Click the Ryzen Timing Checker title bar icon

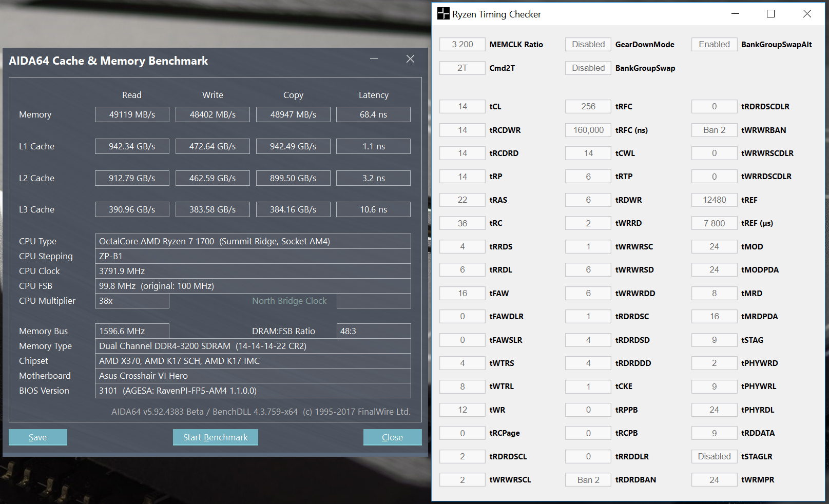(444, 14)
